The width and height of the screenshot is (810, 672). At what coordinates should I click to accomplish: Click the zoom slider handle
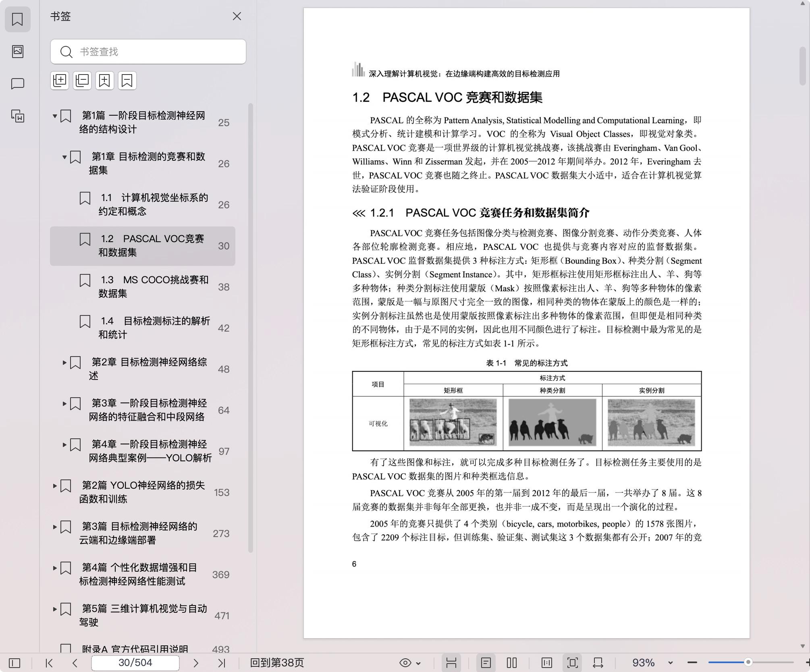(748, 663)
